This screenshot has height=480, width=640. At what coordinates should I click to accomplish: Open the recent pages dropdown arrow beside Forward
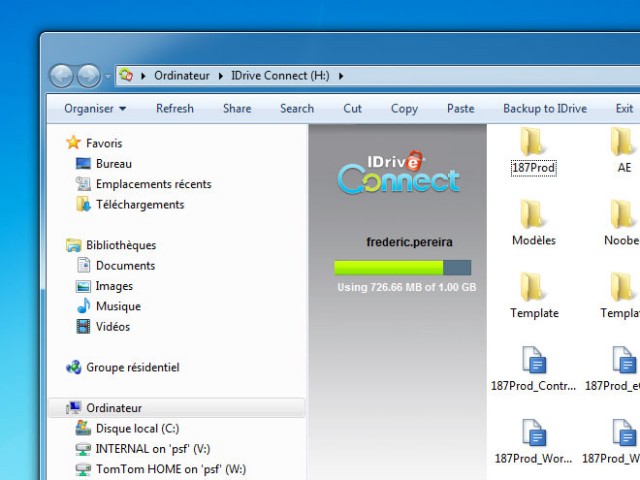[107, 76]
